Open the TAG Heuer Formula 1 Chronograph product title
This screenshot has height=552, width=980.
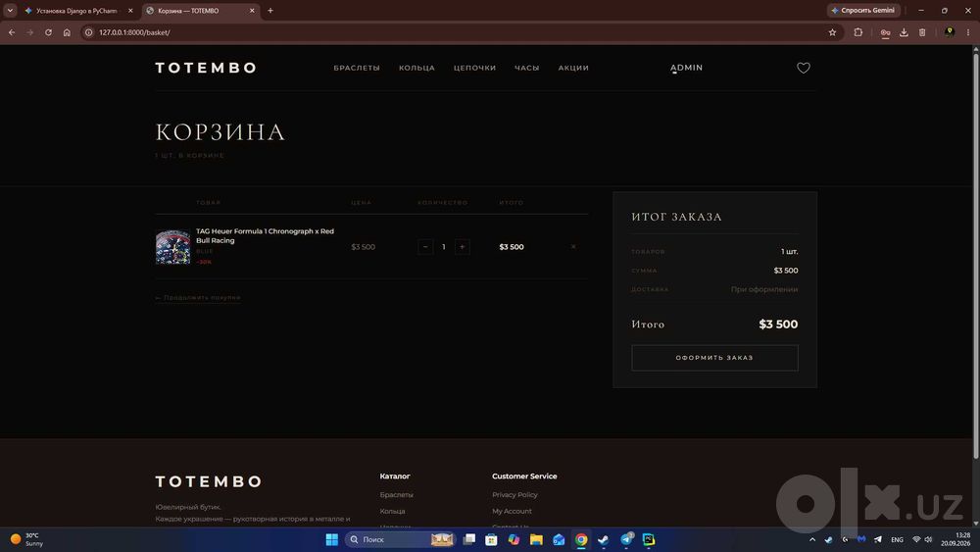265,235
